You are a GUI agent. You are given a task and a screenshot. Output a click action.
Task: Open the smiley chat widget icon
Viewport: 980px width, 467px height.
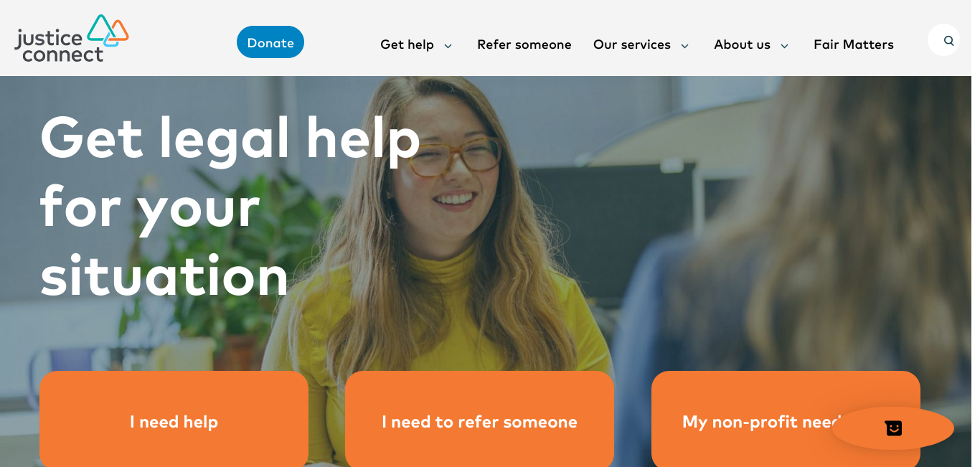pos(893,428)
